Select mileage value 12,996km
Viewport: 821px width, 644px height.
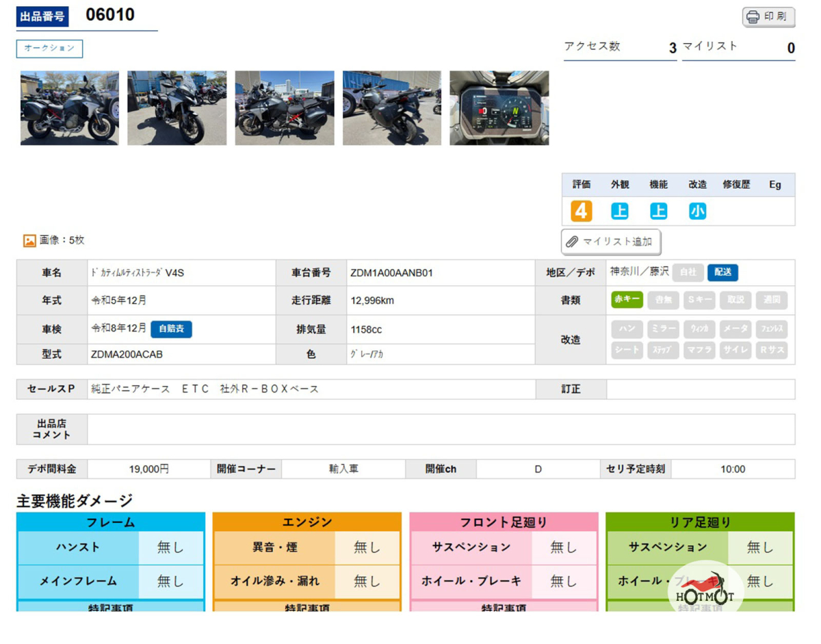point(372,301)
